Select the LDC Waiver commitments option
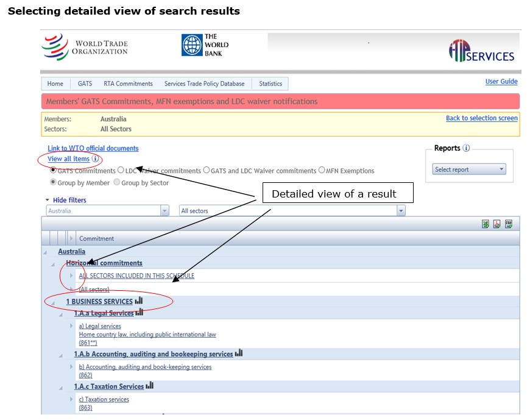 pyautogui.click(x=121, y=170)
